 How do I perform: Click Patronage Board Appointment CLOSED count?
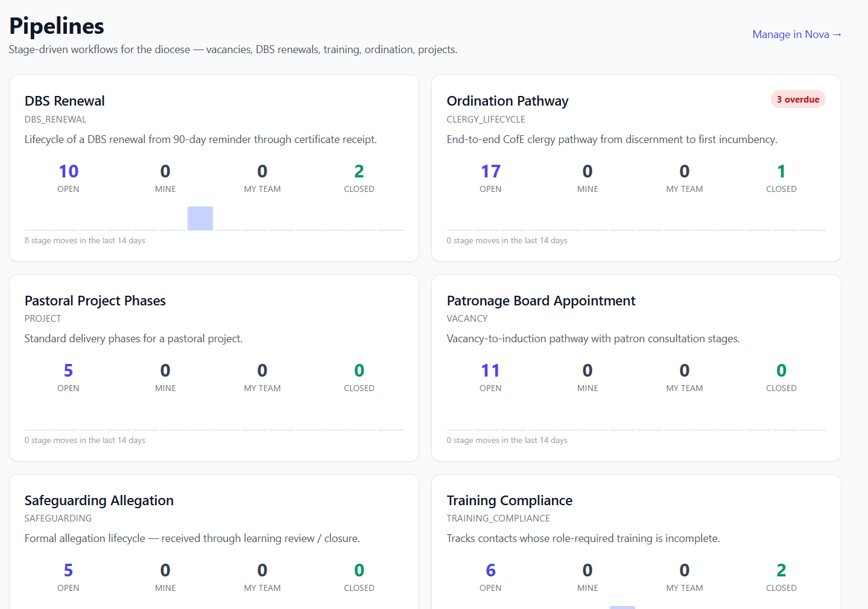[781, 371]
